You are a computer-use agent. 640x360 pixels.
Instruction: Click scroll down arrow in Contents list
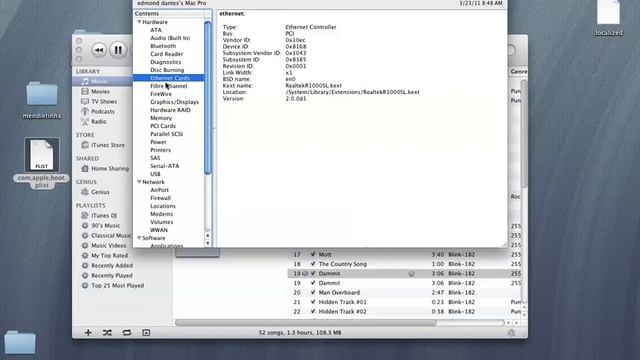pos(208,243)
